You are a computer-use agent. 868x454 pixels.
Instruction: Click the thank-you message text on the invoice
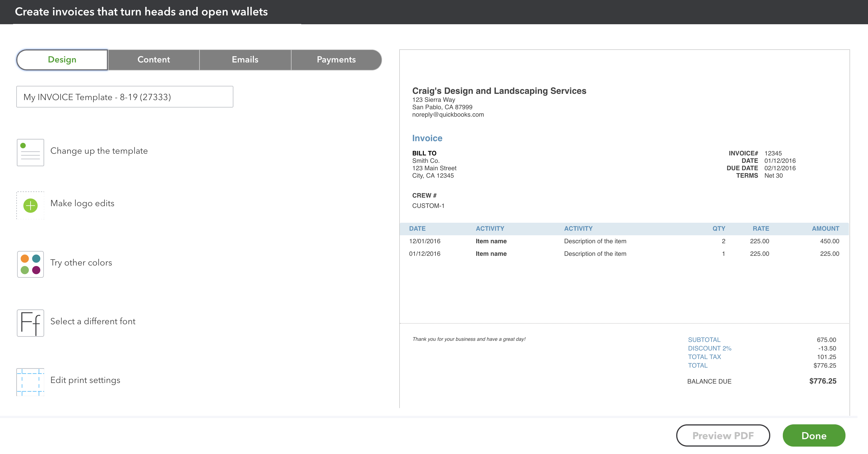tap(469, 339)
